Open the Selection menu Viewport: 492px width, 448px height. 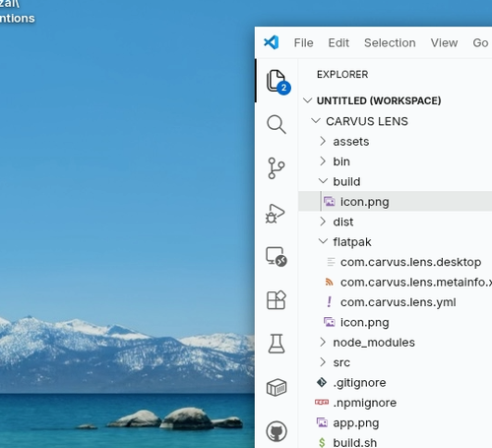coord(390,42)
